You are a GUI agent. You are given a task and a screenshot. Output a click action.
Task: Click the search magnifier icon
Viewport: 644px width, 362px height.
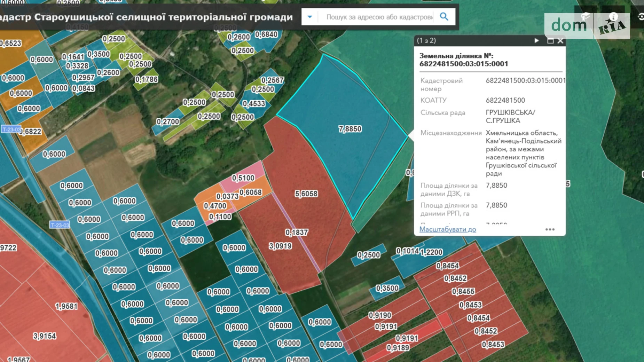(x=444, y=16)
